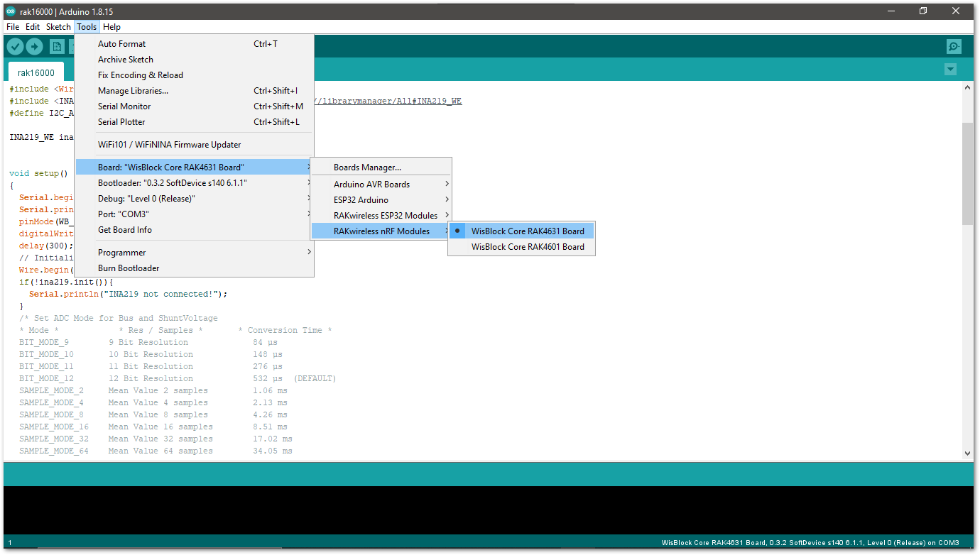Choose Burn Bootloader entry
Screen dimensions: 980x555
point(194,268)
